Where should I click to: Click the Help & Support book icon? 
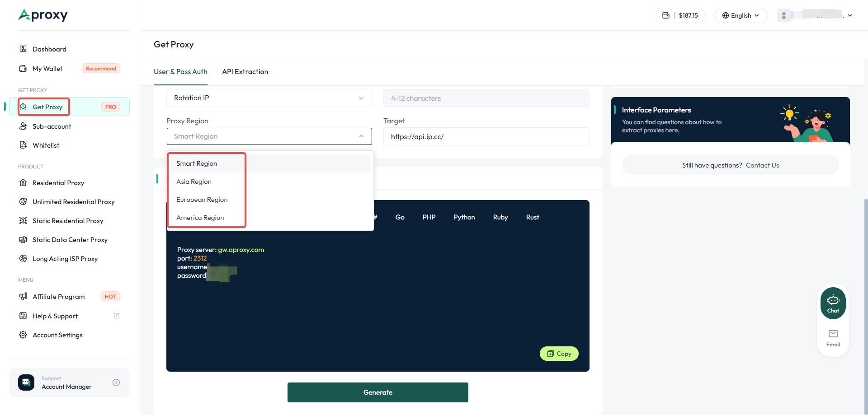23,316
